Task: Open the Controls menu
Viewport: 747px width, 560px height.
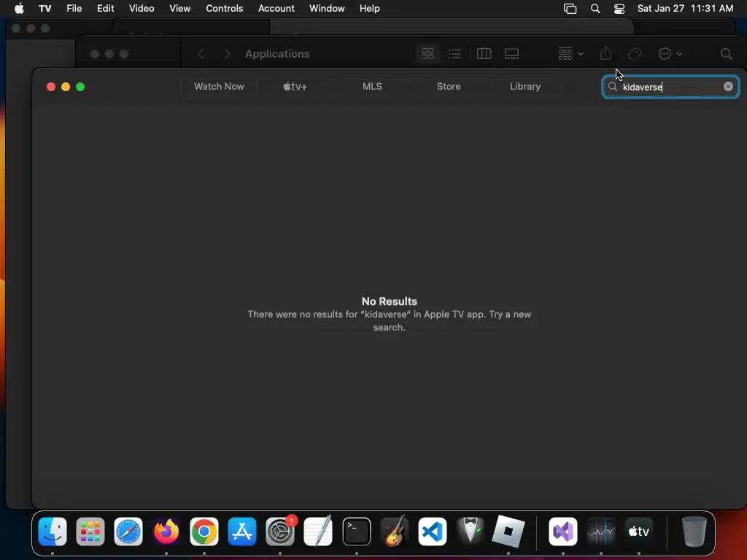Action: coord(225,8)
